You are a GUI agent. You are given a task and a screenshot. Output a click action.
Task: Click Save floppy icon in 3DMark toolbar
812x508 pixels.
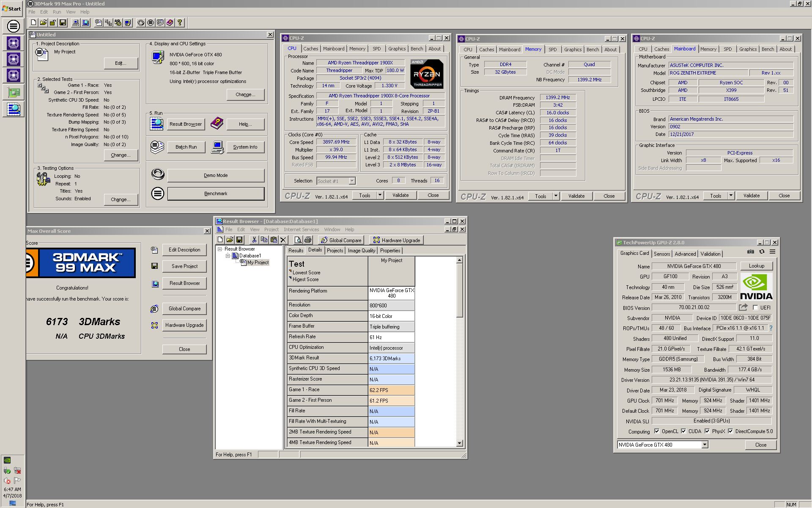(x=63, y=22)
